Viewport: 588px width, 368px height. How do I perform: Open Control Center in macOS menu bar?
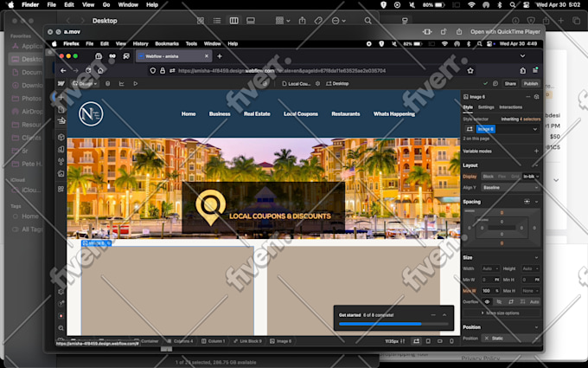(x=526, y=5)
